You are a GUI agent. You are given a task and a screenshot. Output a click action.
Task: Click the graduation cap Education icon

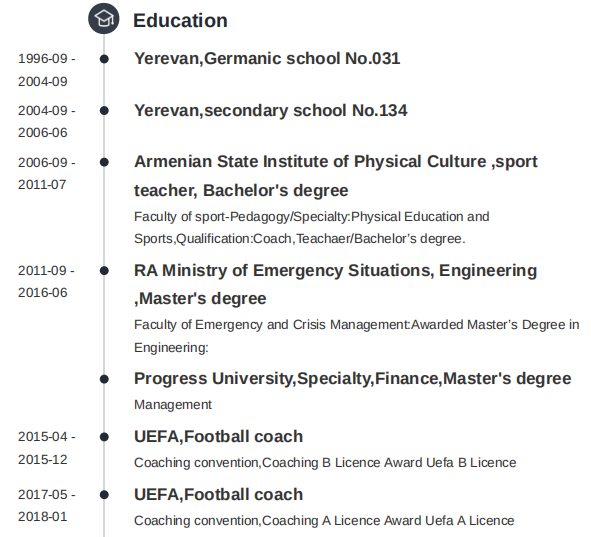[104, 18]
